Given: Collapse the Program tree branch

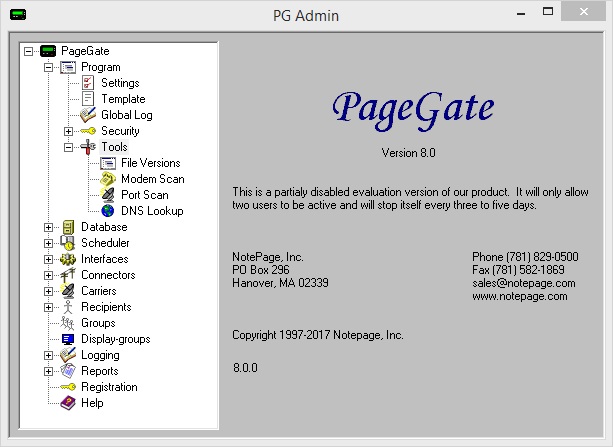Looking at the screenshot, I should [x=48, y=67].
